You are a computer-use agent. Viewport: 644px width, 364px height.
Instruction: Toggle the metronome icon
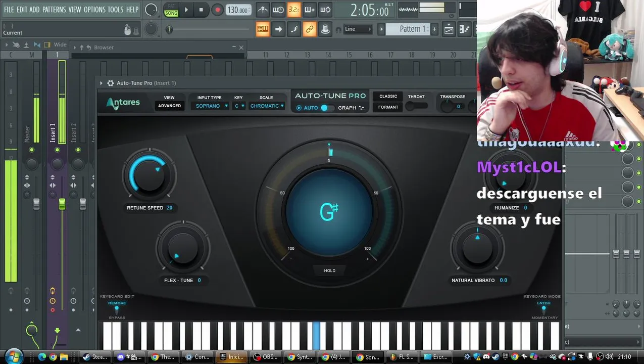point(263,10)
